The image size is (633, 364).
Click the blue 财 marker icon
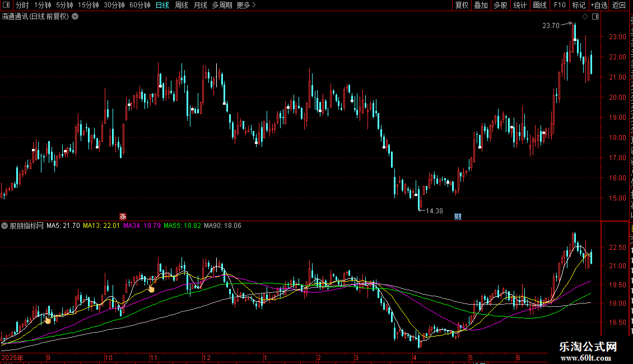(458, 217)
